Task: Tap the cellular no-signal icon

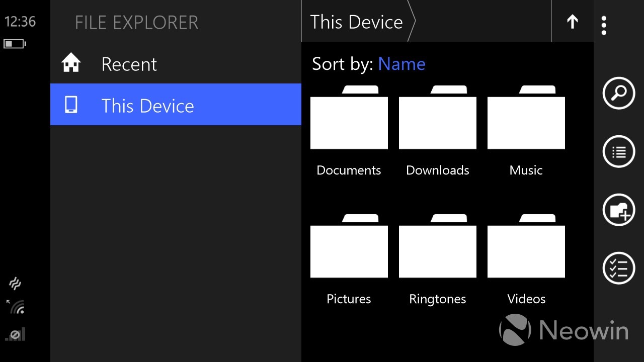Action: (16, 334)
